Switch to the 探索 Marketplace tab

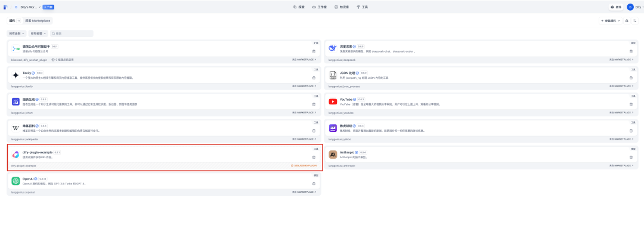pyautogui.click(x=38, y=20)
